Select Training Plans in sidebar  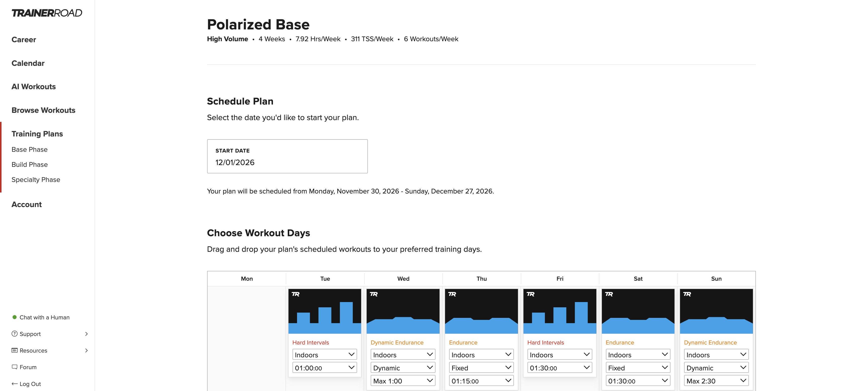point(37,134)
